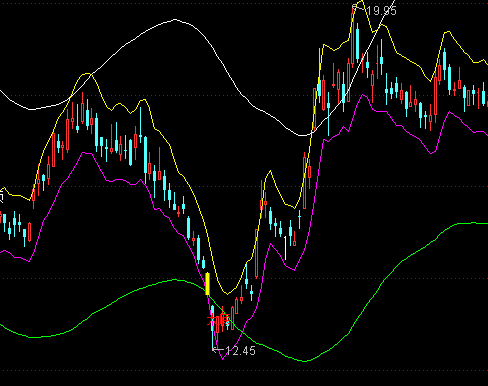488x386 pixels.
Task: Click the yellow line peak touching white curve
Action: click(87, 74)
